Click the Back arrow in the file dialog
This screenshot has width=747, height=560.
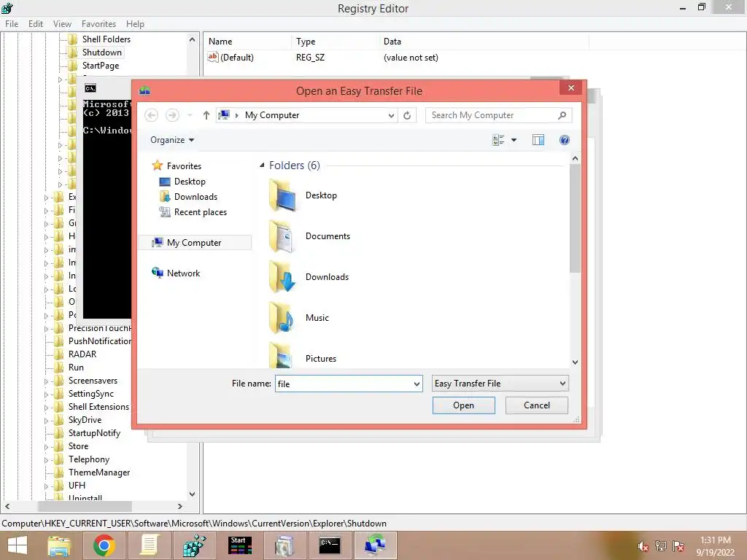(x=152, y=115)
